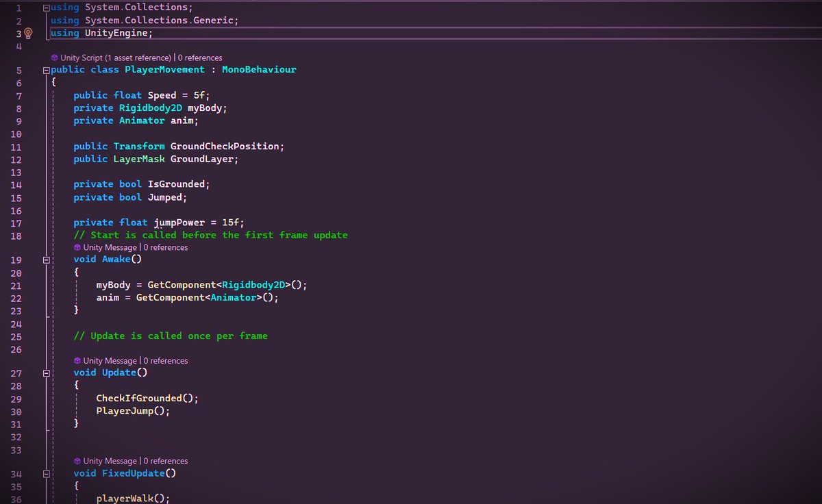Click line number 24 in the gutter
The height and width of the screenshot is (504, 822).
tap(16, 324)
